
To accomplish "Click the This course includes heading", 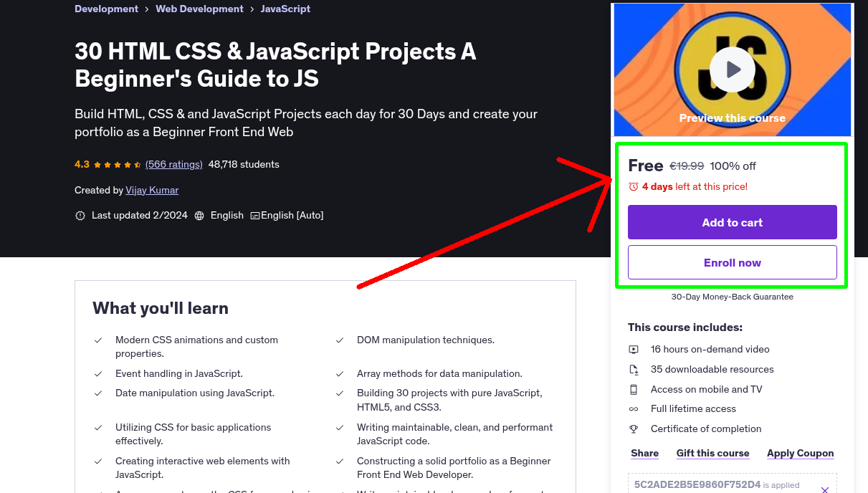I will click(685, 327).
